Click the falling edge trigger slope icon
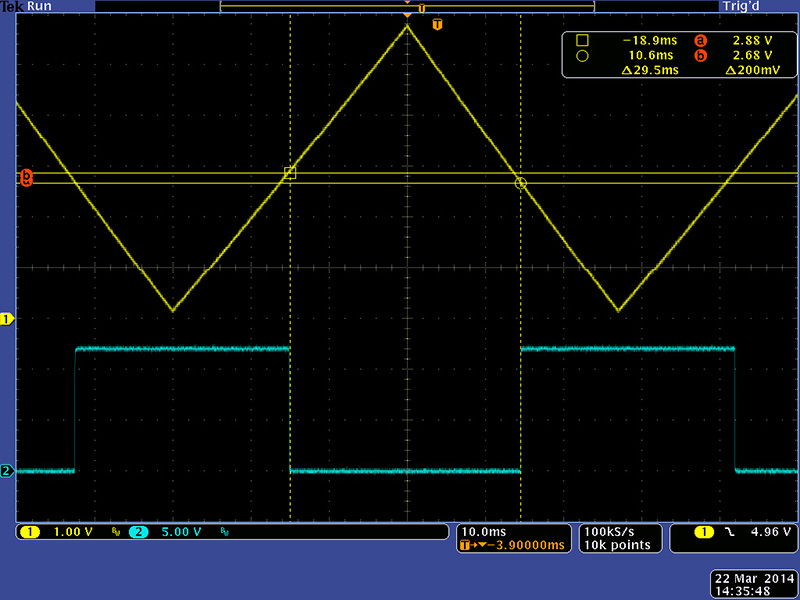The width and height of the screenshot is (800, 600). [x=731, y=532]
